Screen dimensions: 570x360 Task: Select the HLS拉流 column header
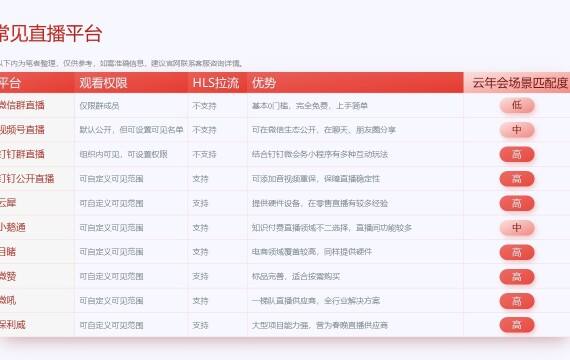(216, 83)
